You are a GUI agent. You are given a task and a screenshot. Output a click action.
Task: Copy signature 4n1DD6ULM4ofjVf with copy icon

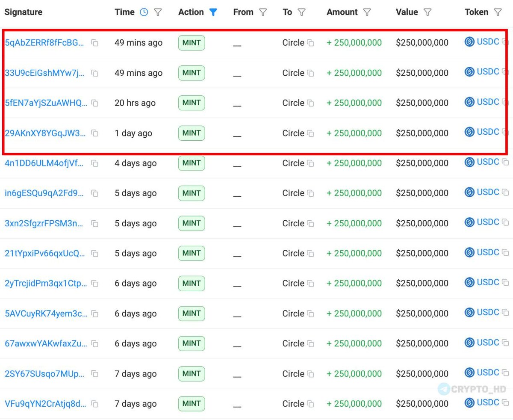tap(95, 163)
